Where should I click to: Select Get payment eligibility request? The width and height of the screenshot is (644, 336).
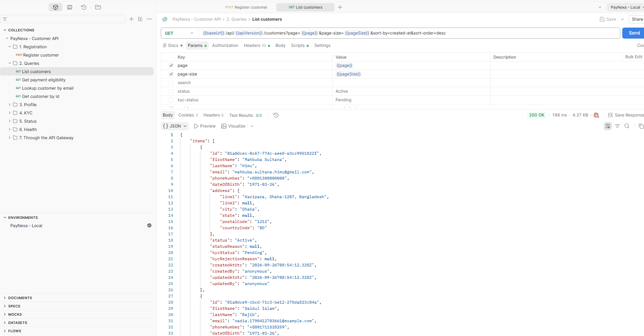point(43,80)
